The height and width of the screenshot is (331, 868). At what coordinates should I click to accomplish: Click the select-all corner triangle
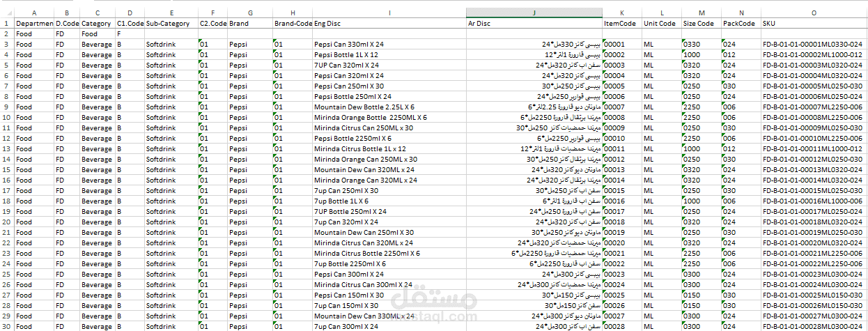point(7,13)
